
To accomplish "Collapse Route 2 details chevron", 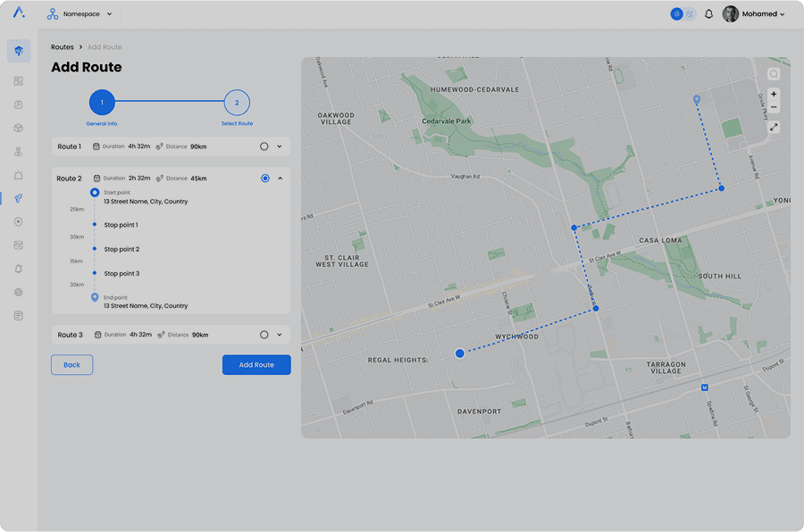I will [280, 179].
